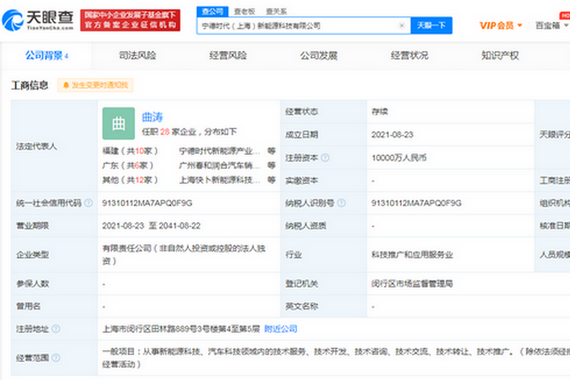This screenshot has width=570, height=380.
Task: Select the 纳税人识别号 value 91310112MA7APQ0F9G
Action: pyautogui.click(x=417, y=203)
